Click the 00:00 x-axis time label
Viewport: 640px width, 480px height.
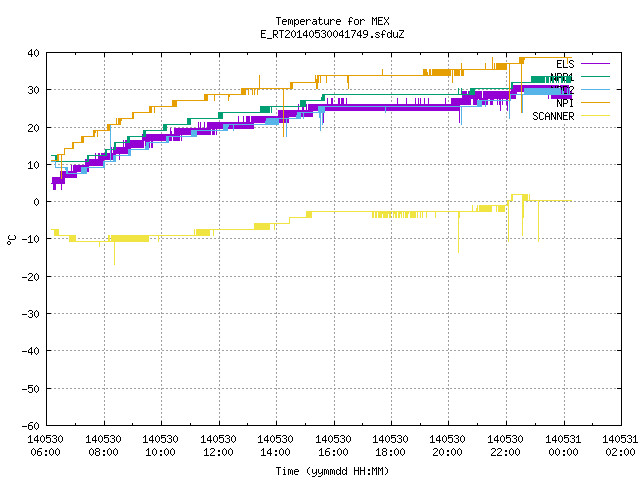[x=563, y=452]
